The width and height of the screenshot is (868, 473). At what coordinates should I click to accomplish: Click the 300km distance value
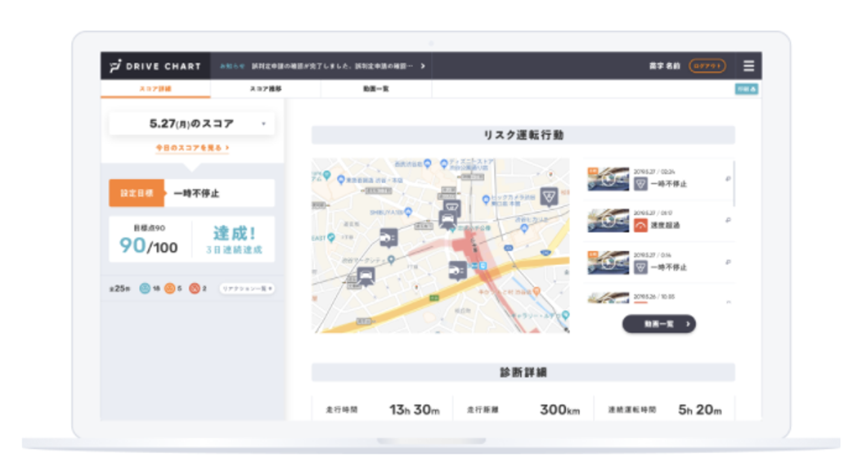point(559,410)
